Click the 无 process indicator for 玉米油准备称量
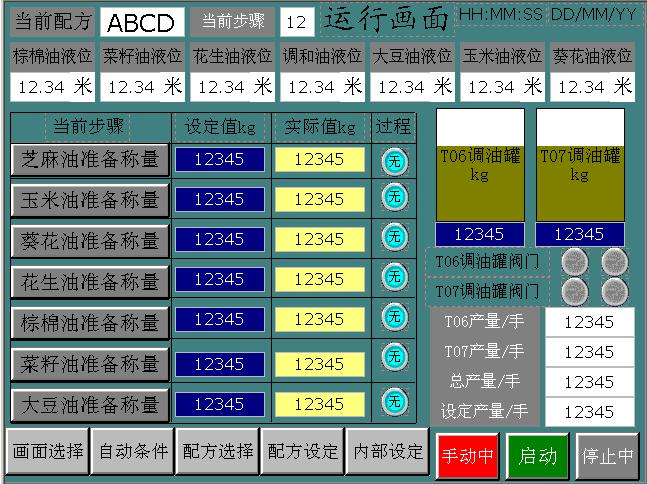This screenshot has height=484, width=647. [x=394, y=197]
